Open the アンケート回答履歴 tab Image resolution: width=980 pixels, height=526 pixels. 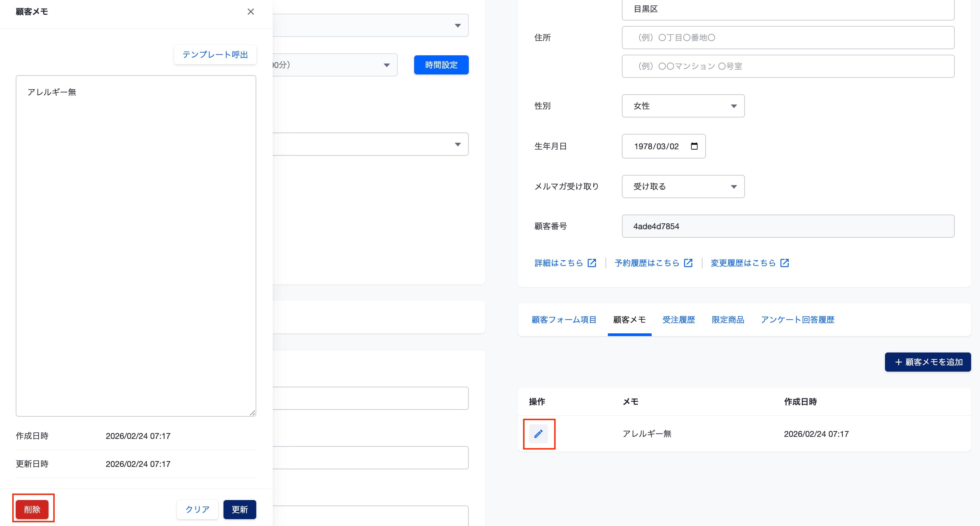tap(798, 319)
